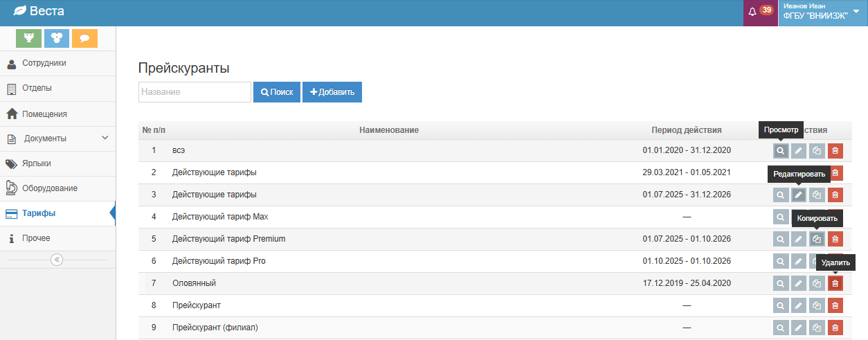Go to Сотрудники in the sidebar
The image size is (868, 340).
click(x=44, y=63)
